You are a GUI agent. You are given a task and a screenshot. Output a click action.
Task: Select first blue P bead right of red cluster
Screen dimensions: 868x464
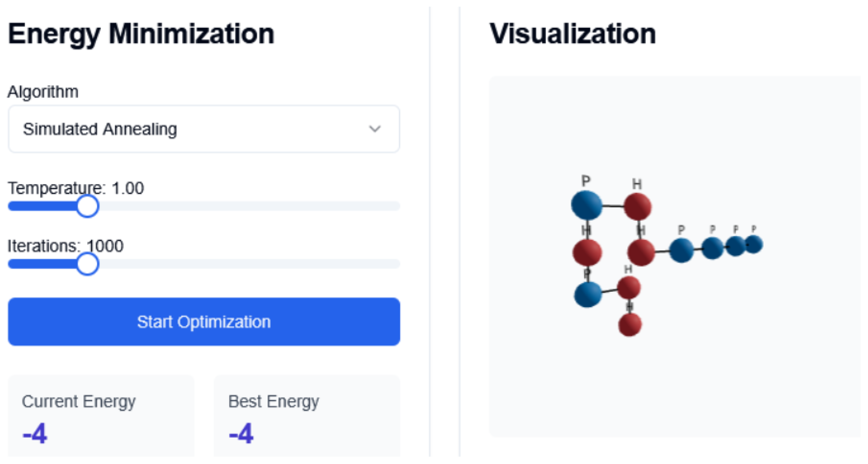(681, 250)
